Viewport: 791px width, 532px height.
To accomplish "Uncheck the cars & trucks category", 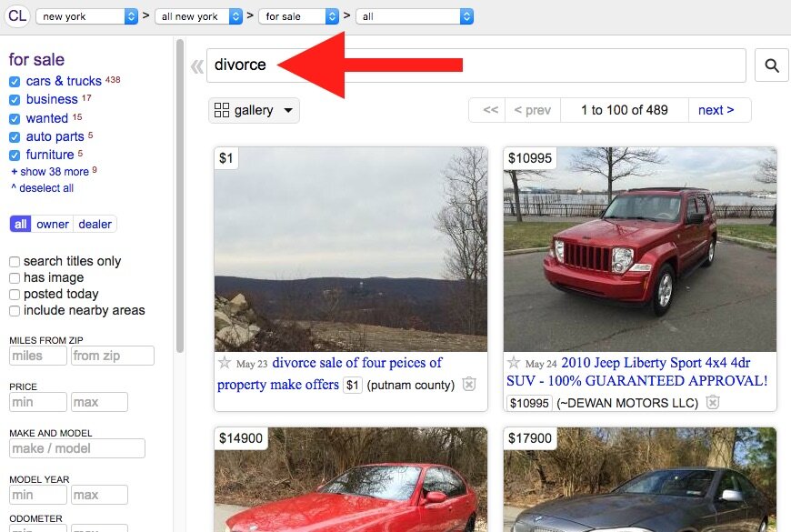I will [13, 81].
